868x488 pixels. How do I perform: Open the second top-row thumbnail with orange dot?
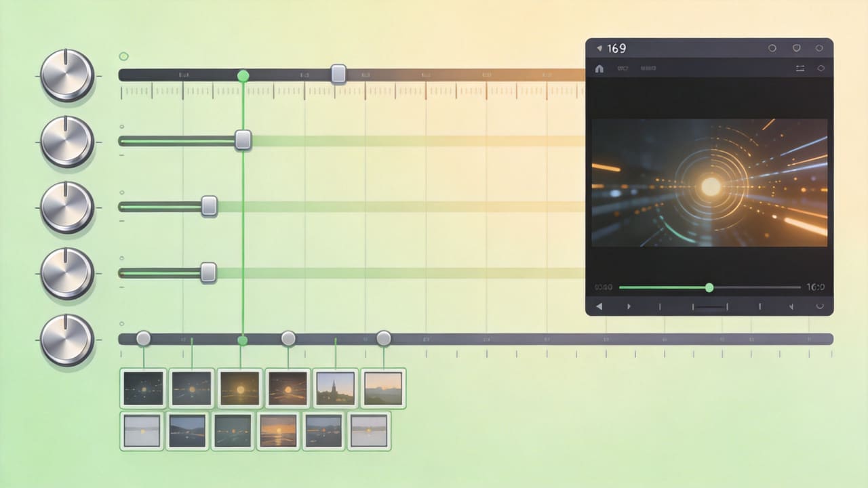pos(191,388)
